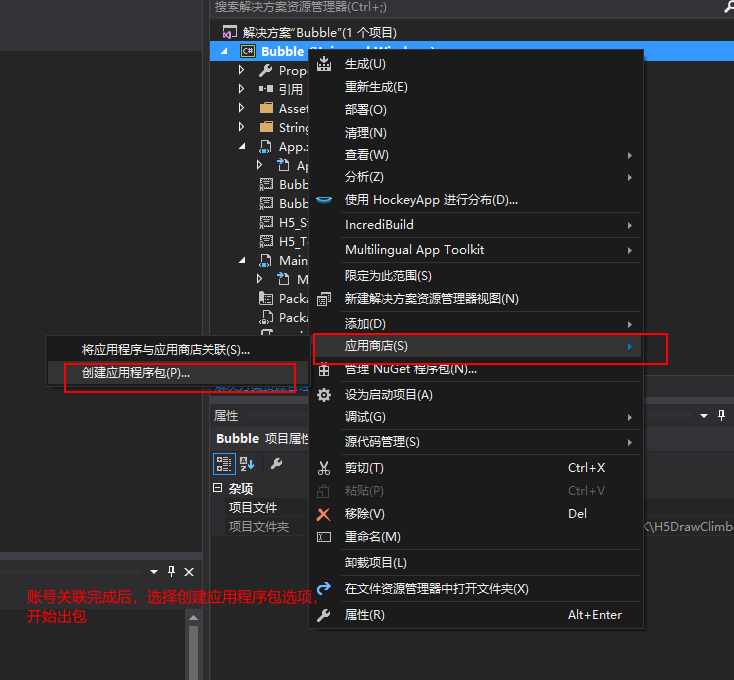
Task: Click the open-in-file-explorer arrow icon
Action: (x=323, y=589)
